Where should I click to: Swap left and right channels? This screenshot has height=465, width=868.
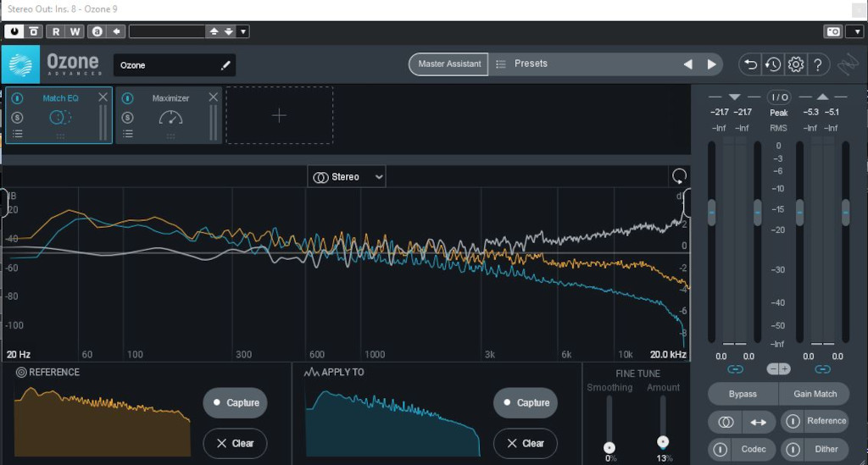coord(759,422)
